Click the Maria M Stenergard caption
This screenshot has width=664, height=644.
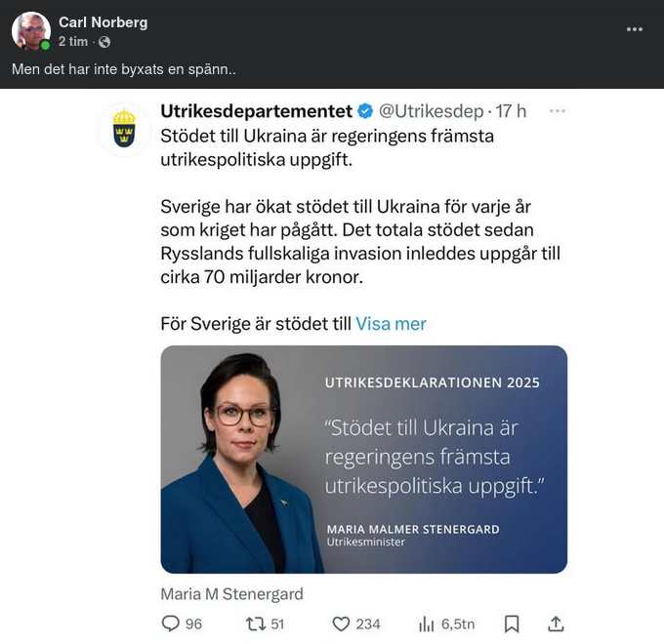231,593
